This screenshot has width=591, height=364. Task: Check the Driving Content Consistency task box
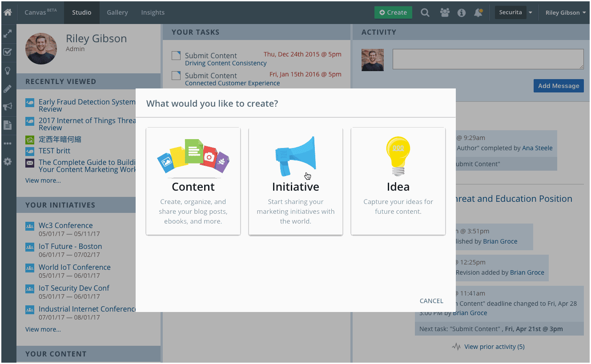coord(176,56)
